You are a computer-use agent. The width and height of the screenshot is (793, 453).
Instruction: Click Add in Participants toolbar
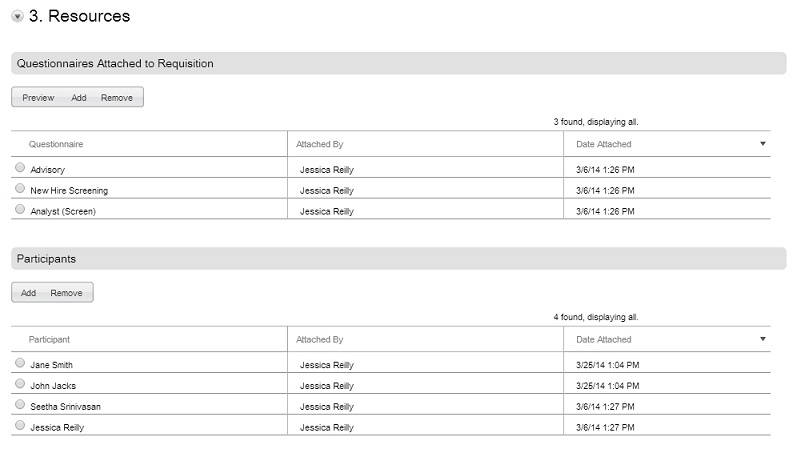tap(28, 293)
